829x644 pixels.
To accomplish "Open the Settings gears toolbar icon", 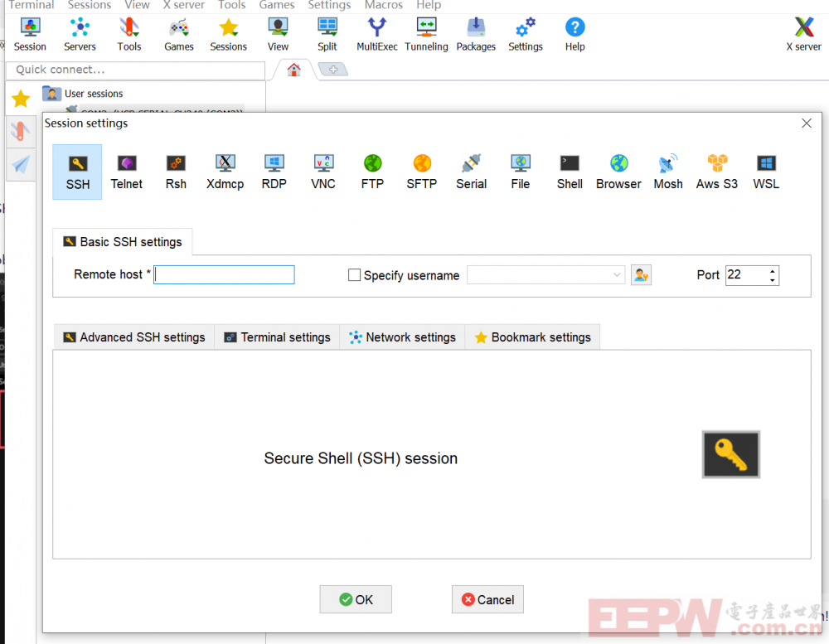I will point(526,34).
